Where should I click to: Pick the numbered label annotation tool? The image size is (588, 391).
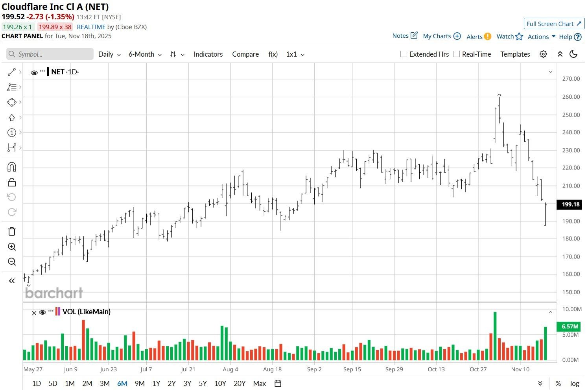pyautogui.click(x=11, y=133)
